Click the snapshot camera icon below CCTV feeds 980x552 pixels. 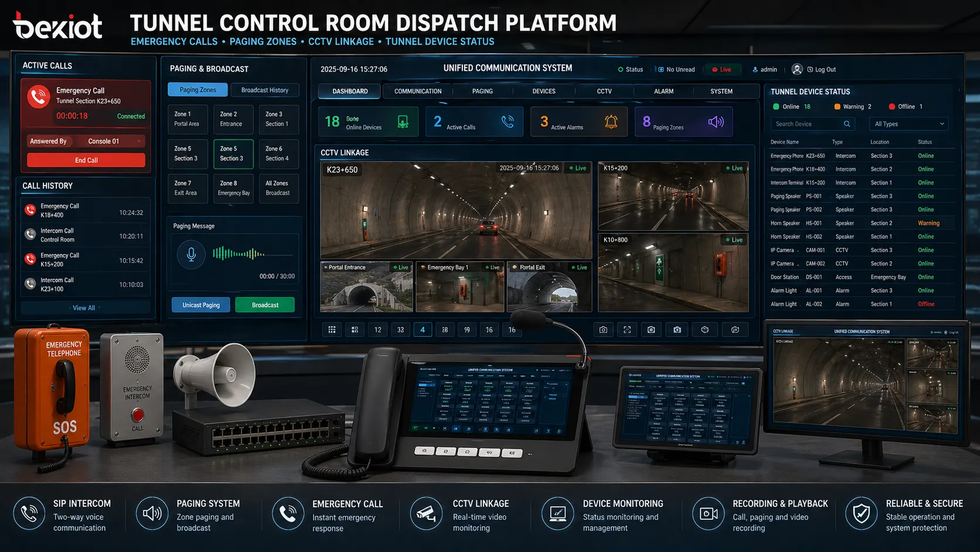[x=603, y=329]
